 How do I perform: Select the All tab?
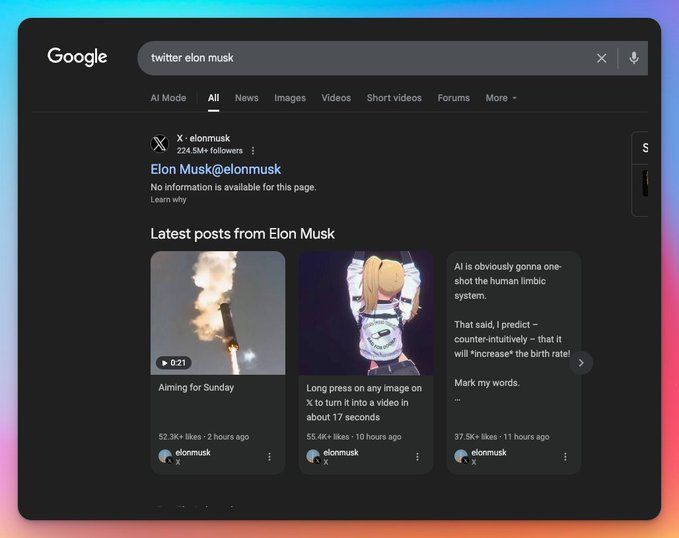coord(213,98)
